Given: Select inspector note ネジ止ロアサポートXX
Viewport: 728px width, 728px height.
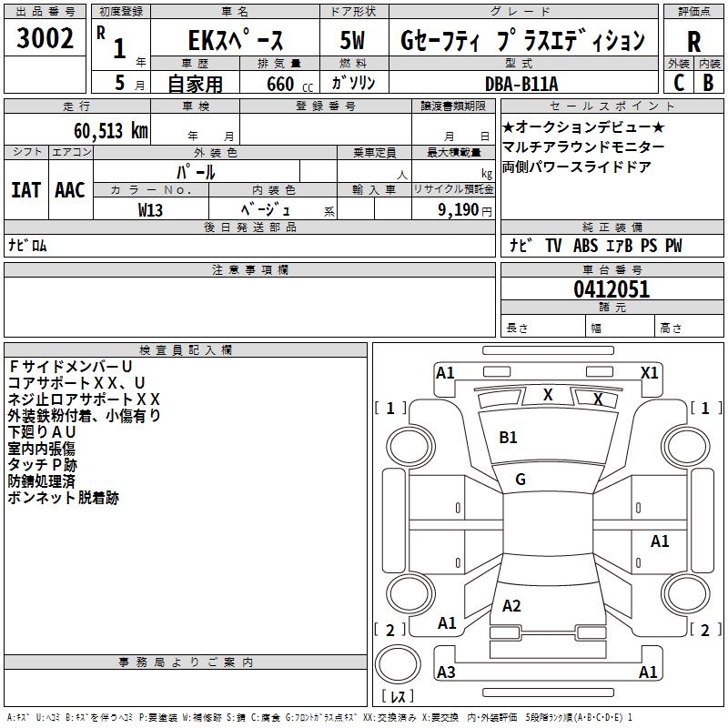Looking at the screenshot, I should (84, 399).
